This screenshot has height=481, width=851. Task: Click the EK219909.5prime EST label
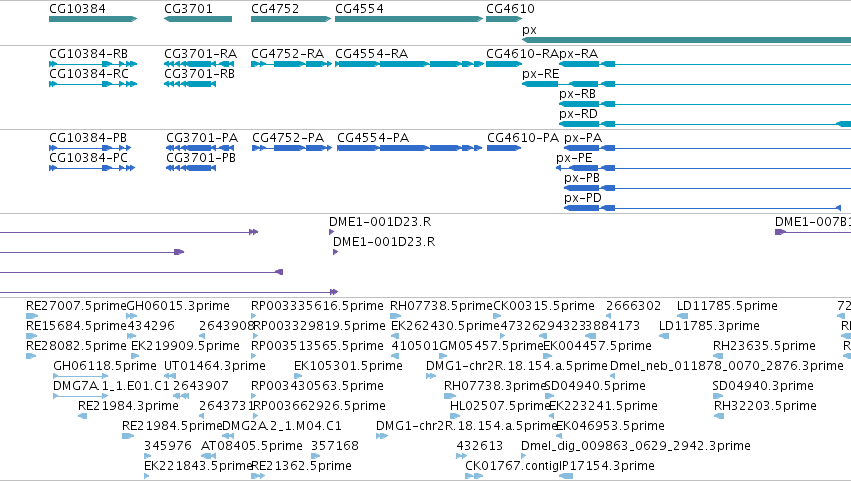(185, 346)
